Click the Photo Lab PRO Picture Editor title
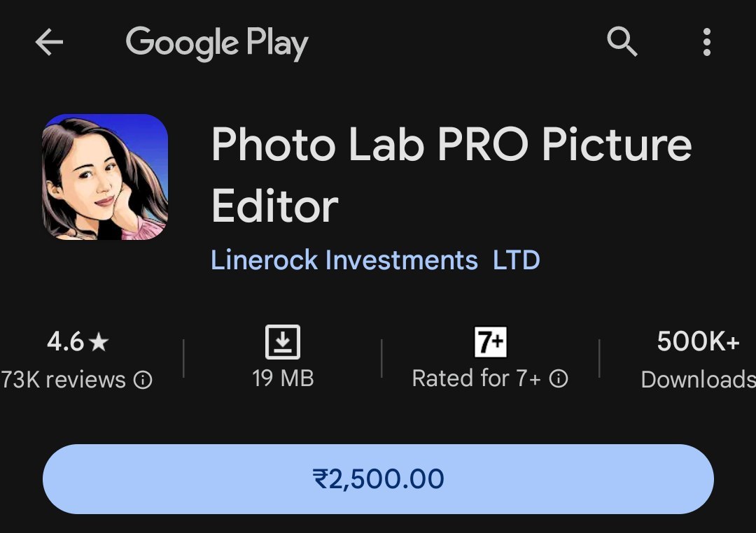 tap(451, 145)
